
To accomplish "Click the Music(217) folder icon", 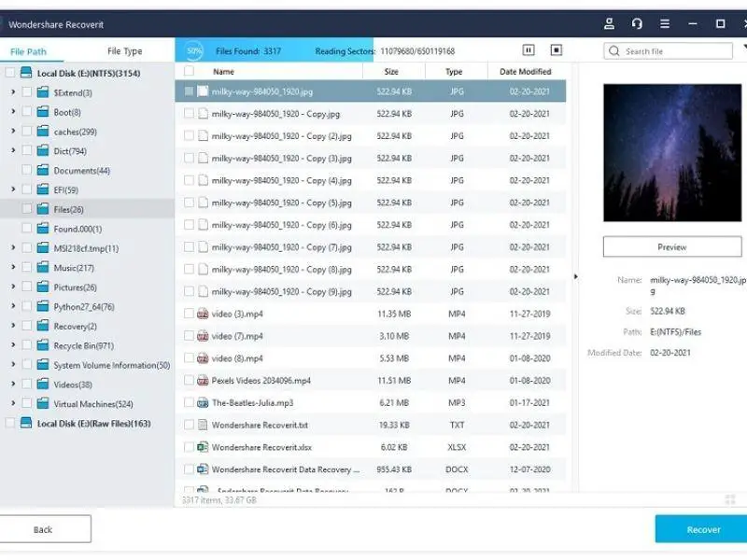I will coord(43,268).
